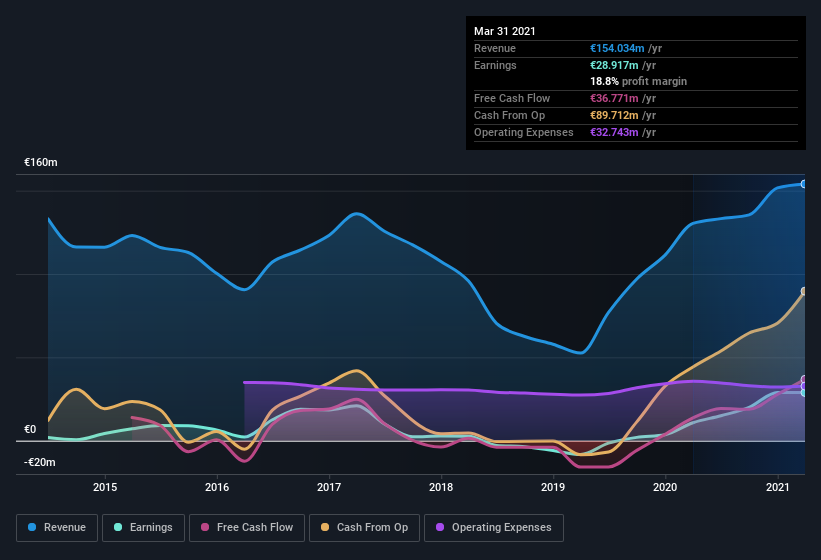Click the 2017 x-axis label
The image size is (821, 560).
[329, 487]
